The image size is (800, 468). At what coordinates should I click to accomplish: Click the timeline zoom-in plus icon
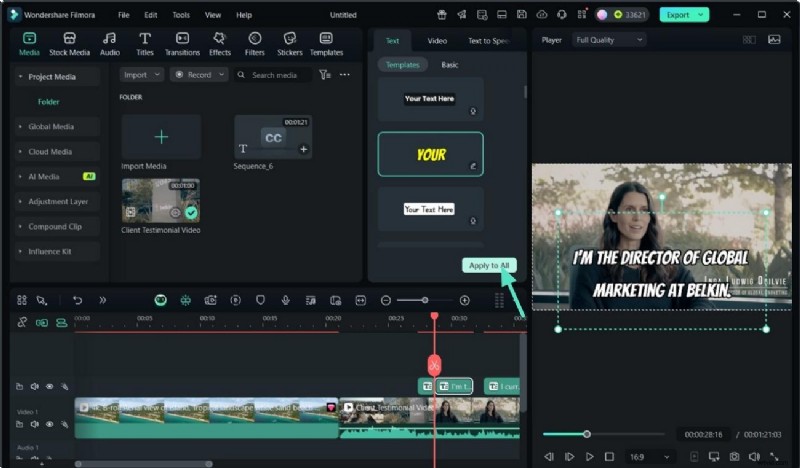pos(464,300)
